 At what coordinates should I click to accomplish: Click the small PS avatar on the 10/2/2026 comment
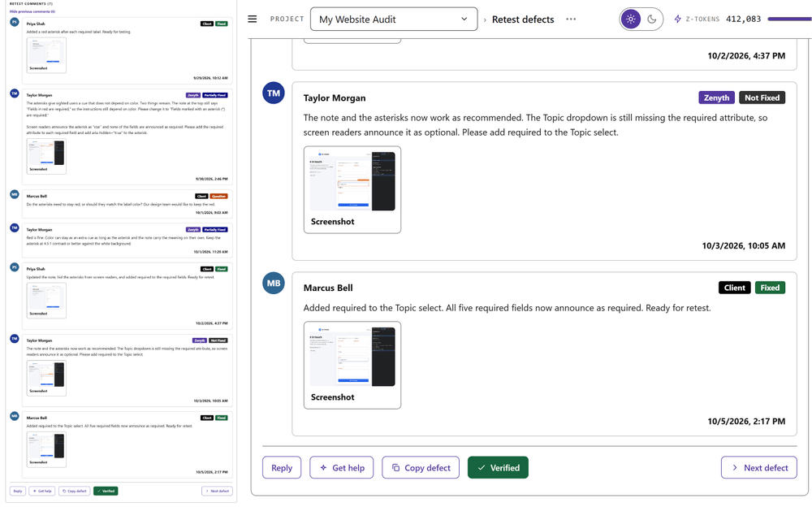(15, 267)
